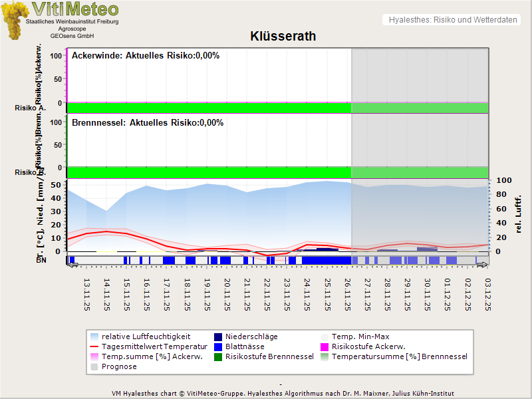
Task: Click the Niederschläge legend swatch
Action: pos(218,337)
